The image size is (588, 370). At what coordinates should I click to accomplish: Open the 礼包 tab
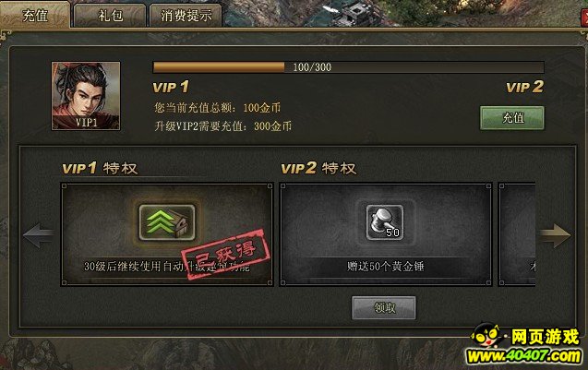[x=110, y=16]
